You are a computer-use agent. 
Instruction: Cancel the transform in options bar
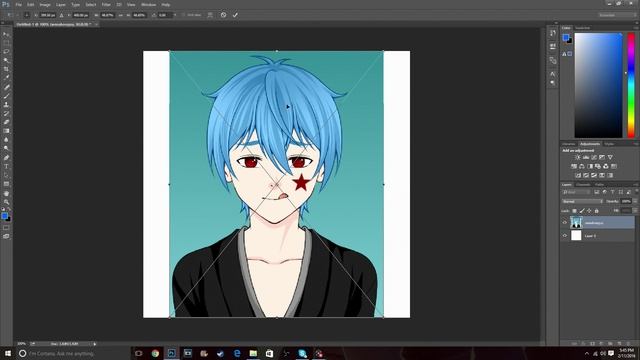tap(223, 15)
